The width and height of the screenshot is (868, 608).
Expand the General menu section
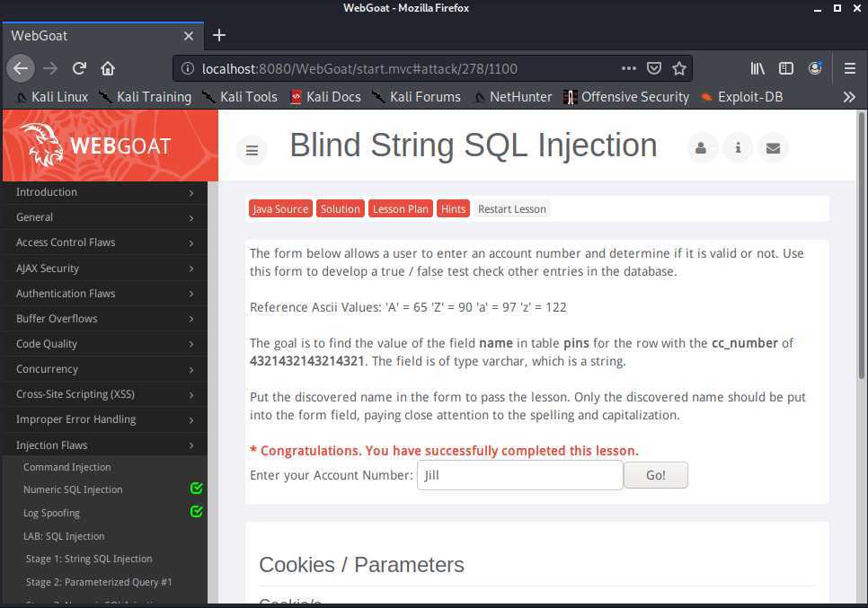105,216
